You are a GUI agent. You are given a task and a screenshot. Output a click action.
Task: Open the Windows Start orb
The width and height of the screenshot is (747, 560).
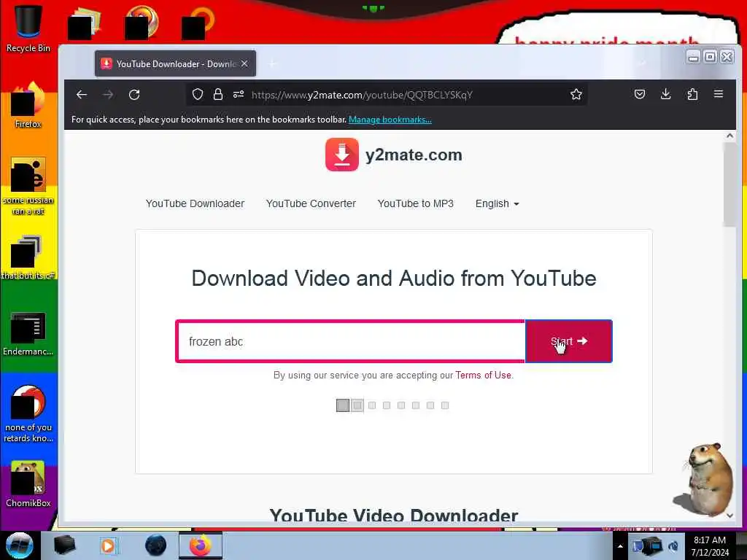point(19,545)
